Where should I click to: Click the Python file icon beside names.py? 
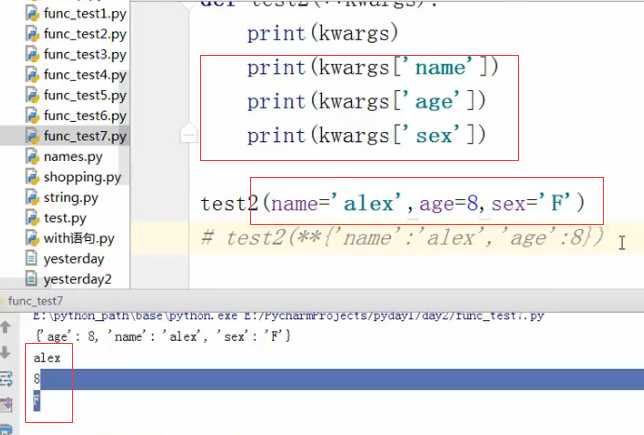[34, 157]
